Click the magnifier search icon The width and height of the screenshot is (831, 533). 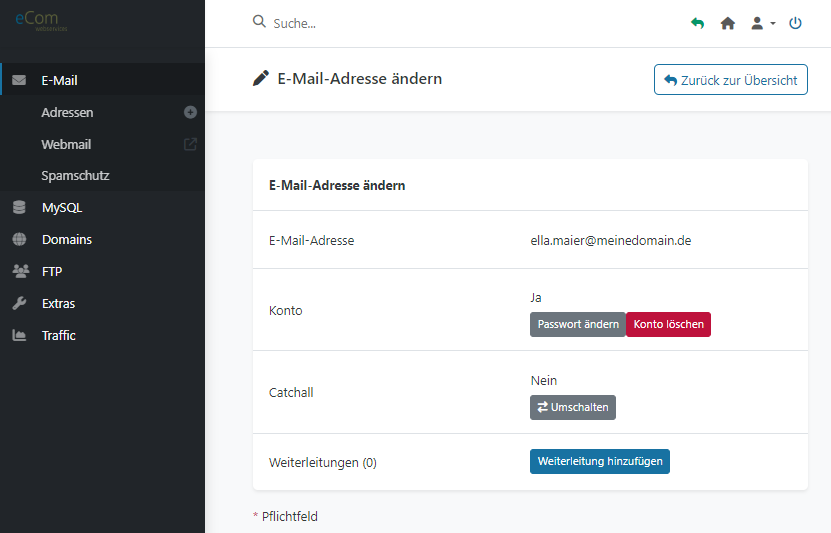coord(260,22)
